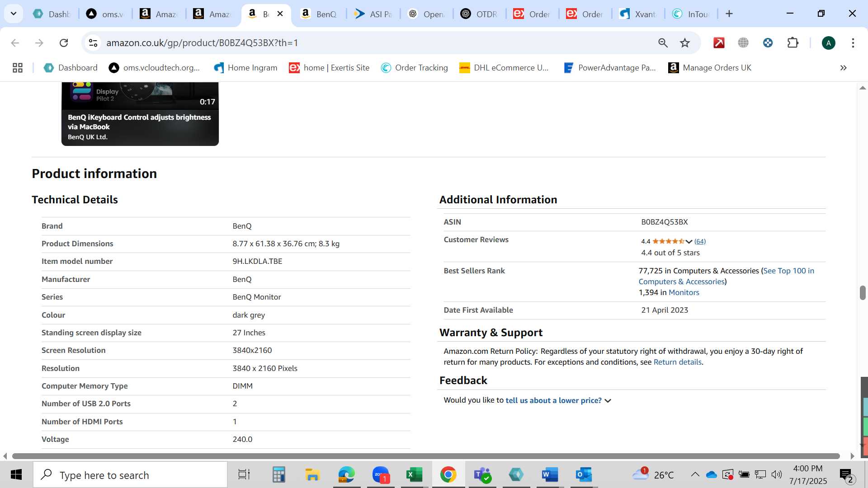
Task: Click the horizontal scrollbar at page bottom
Action: [426, 456]
